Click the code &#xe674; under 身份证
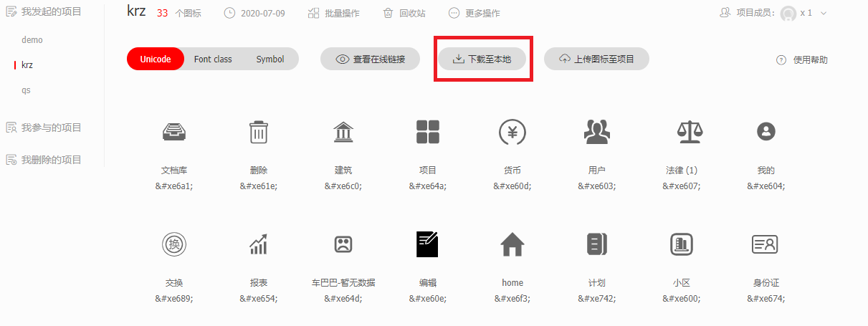Viewport: 868px width, 326px height. click(766, 298)
